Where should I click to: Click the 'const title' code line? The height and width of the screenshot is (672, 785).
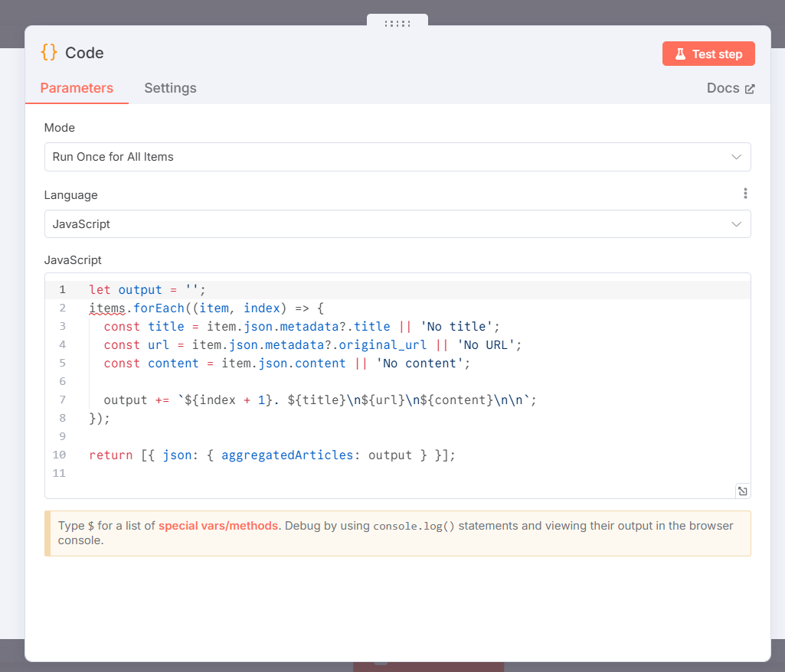click(302, 327)
